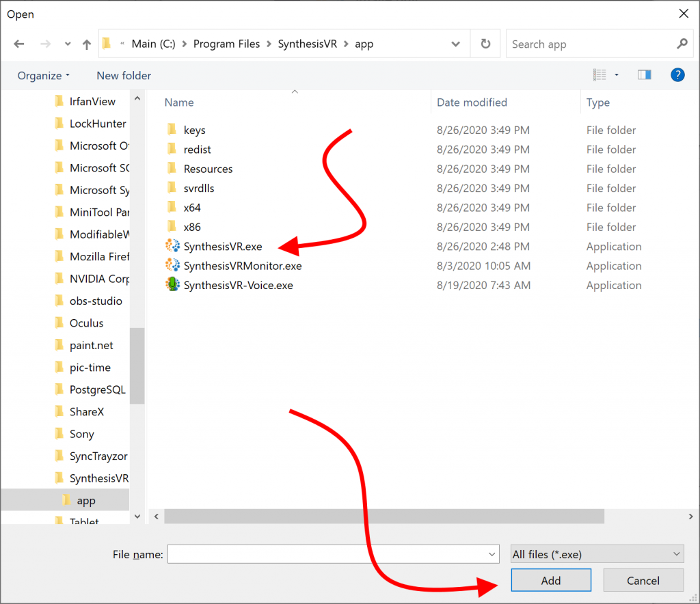Close the Open dialog
This screenshot has height=604, width=700.
point(684,14)
